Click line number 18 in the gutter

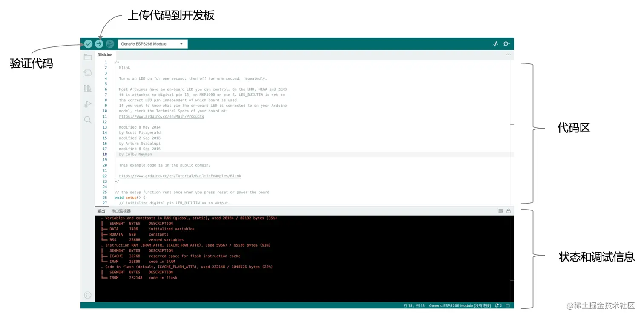click(105, 154)
